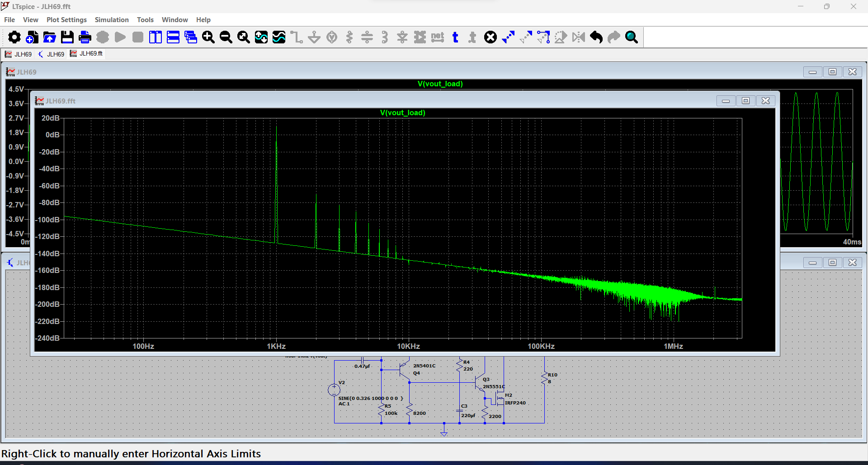Tile windows horizontally icon
The height and width of the screenshot is (465, 868).
coord(173,37)
